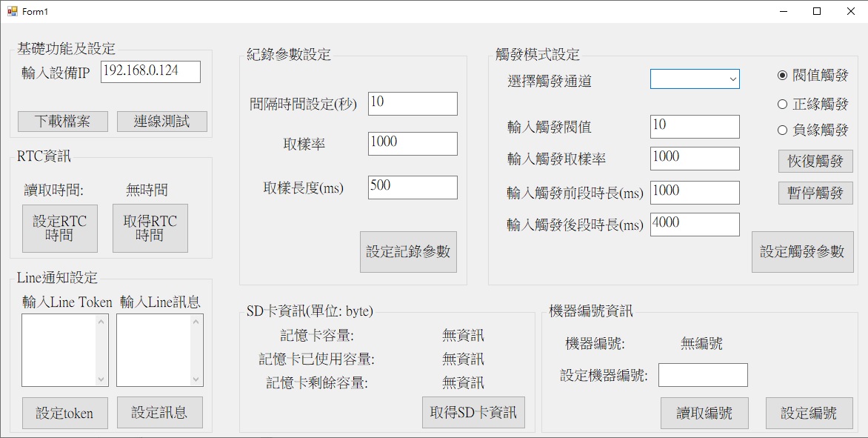Viewport: 868px width, 438px height.
Task: Click the 下載檔案 button
Action: point(63,122)
